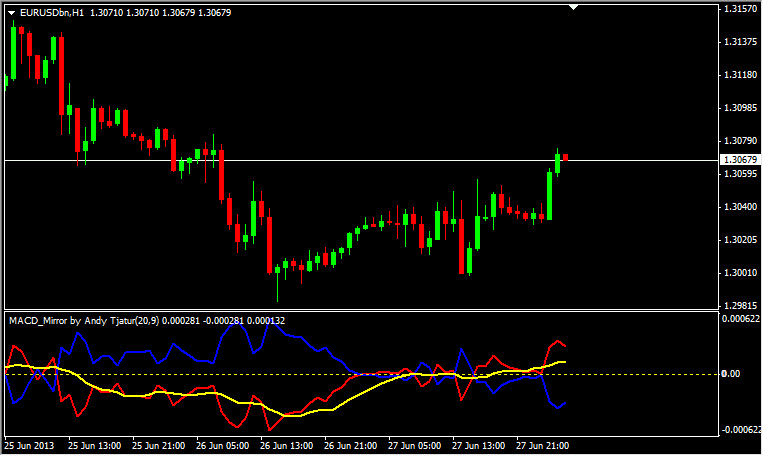Image resolution: width=763 pixels, height=456 pixels.
Task: Click the 27 Jun 13:00 time label
Action: pos(478,446)
